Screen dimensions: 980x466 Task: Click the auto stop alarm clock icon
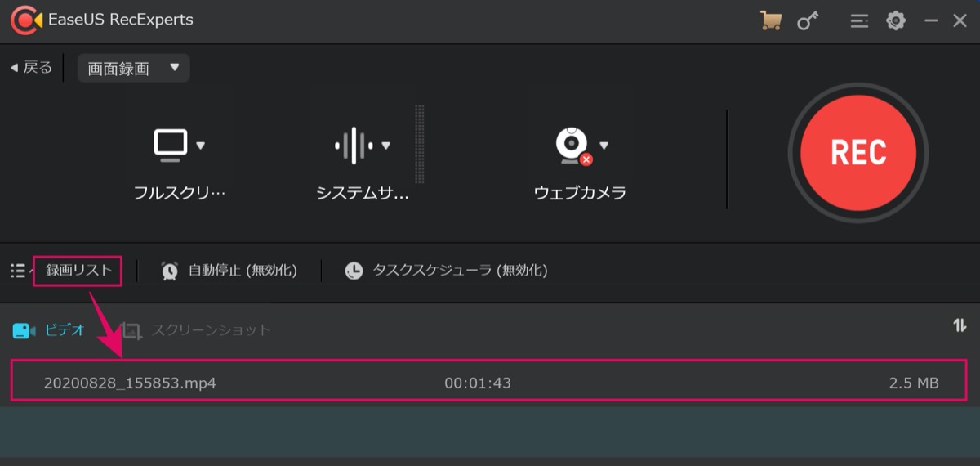(170, 271)
